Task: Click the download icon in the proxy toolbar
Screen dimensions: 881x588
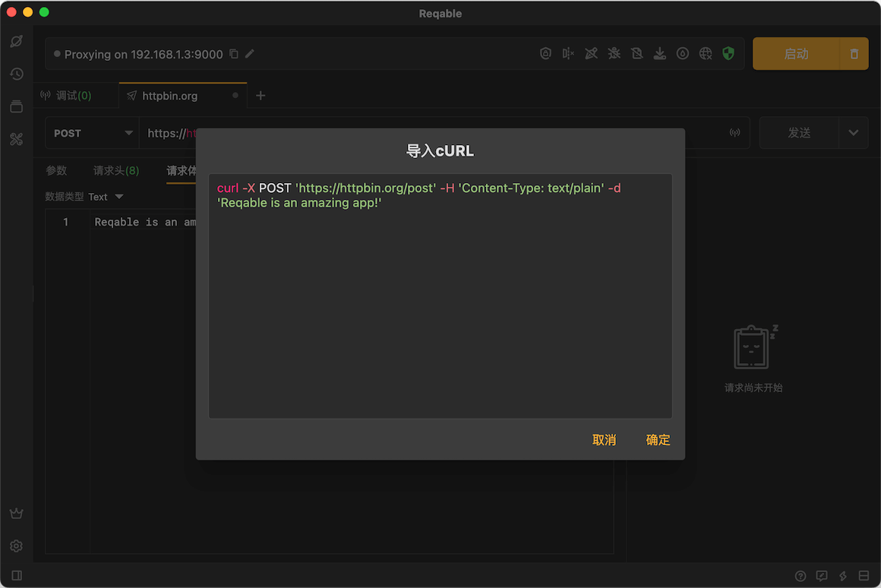Action: click(x=660, y=53)
